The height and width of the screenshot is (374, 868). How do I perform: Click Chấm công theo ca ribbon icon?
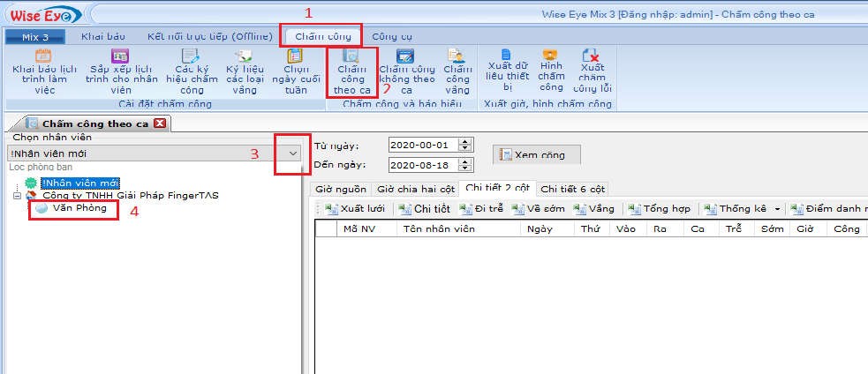pos(351,71)
